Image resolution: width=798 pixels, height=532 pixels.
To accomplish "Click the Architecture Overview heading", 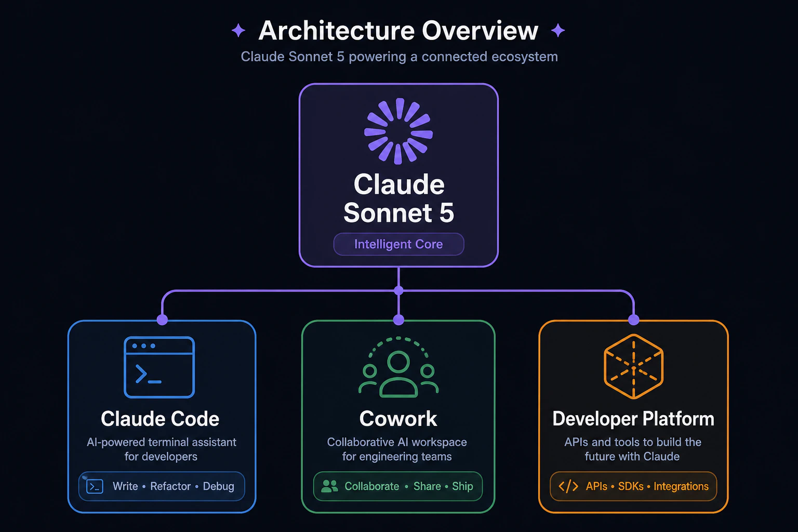I will pos(398,31).
